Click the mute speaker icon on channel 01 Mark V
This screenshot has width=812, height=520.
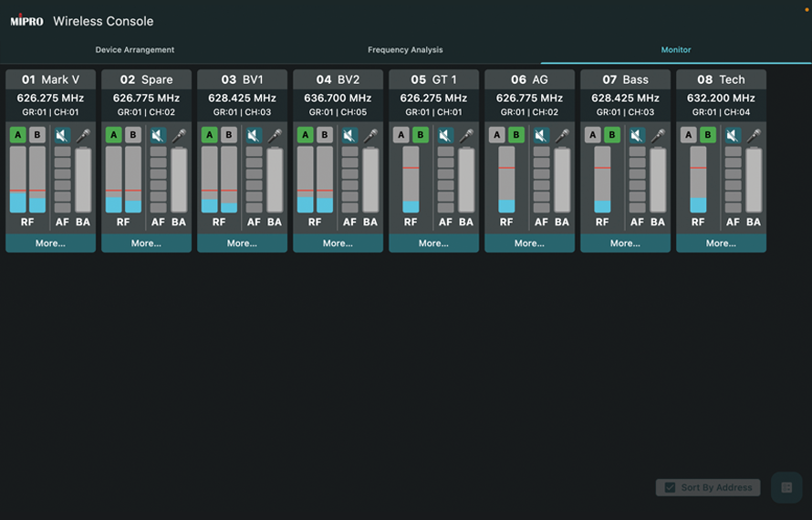[x=62, y=135]
